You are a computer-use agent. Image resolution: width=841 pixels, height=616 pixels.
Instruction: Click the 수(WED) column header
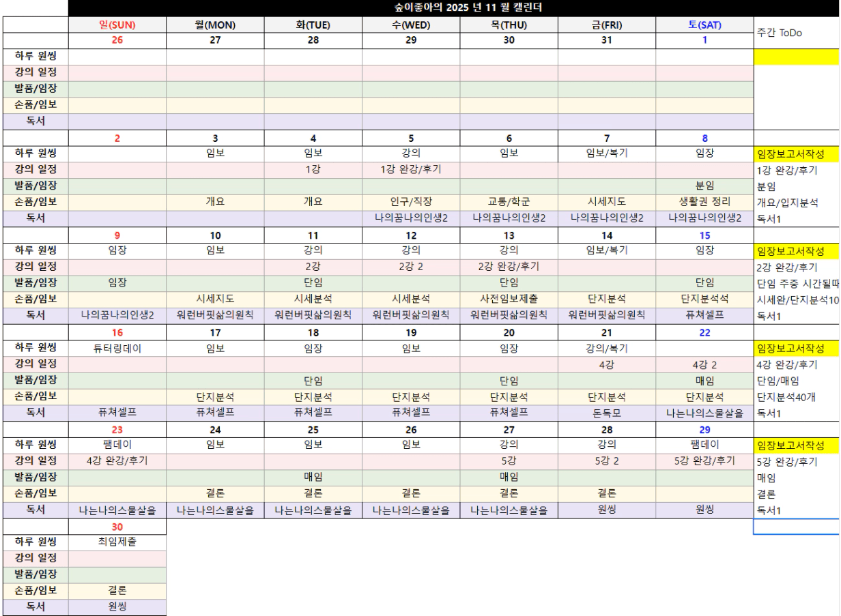[411, 25]
